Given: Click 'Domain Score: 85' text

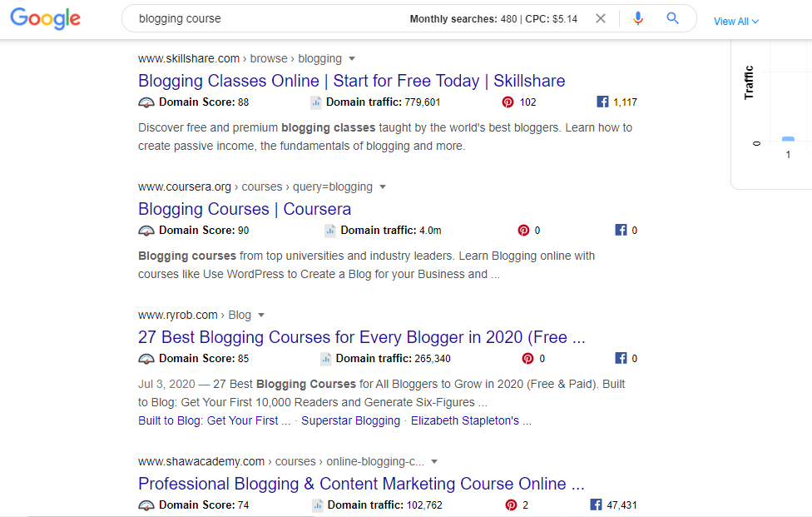Looking at the screenshot, I should click(204, 359).
